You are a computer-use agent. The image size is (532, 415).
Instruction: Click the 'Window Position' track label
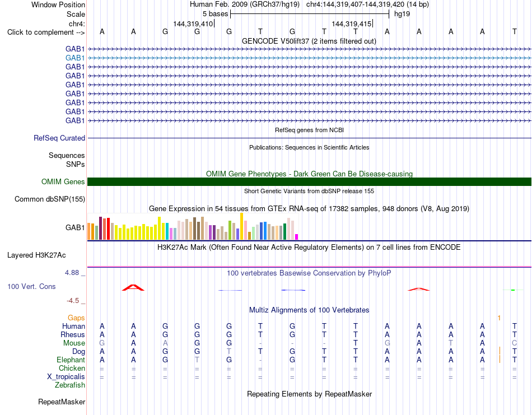(58, 4)
